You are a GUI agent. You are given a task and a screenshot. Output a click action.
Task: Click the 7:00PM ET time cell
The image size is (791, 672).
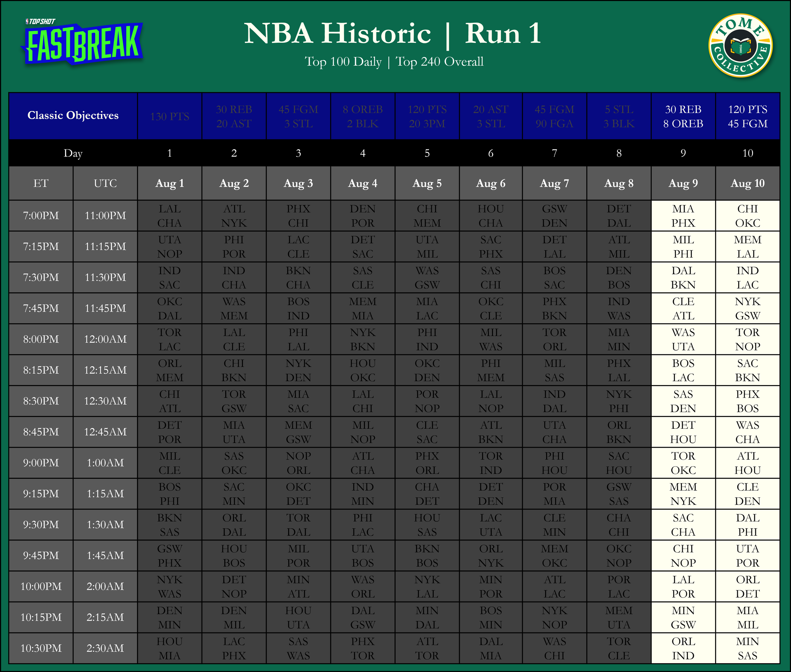pos(41,216)
